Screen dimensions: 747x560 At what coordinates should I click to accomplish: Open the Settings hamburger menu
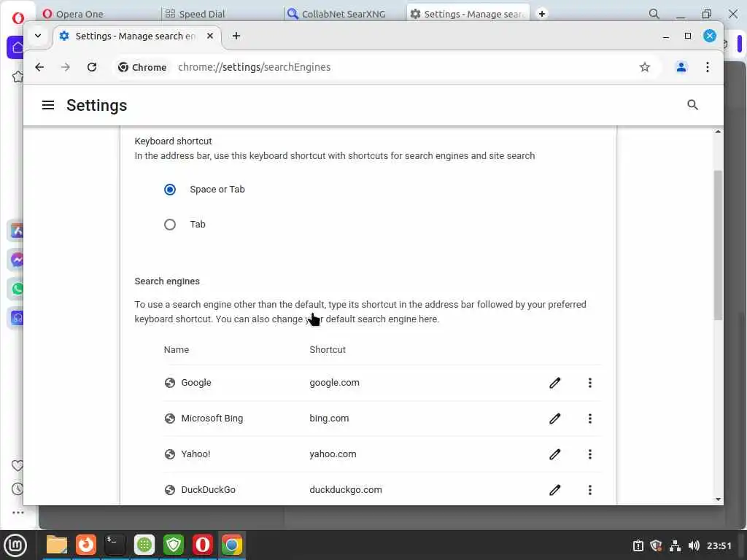point(48,105)
